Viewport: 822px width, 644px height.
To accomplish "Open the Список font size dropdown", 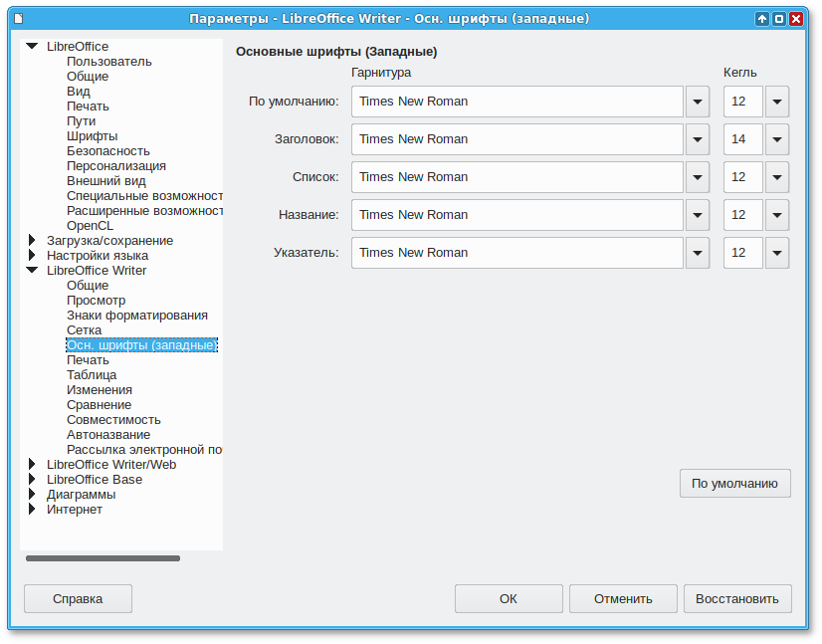I will [777, 177].
